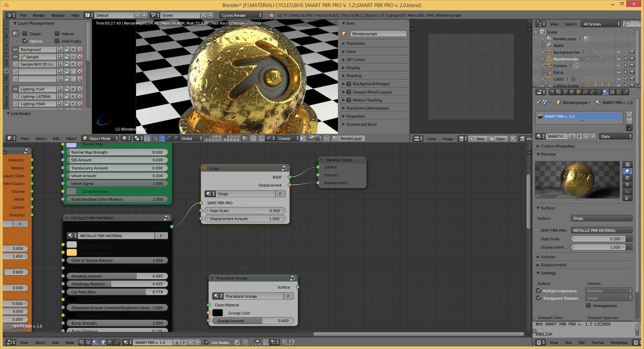Pin the node tree in node editor
The image size is (644, 349).
237,342
